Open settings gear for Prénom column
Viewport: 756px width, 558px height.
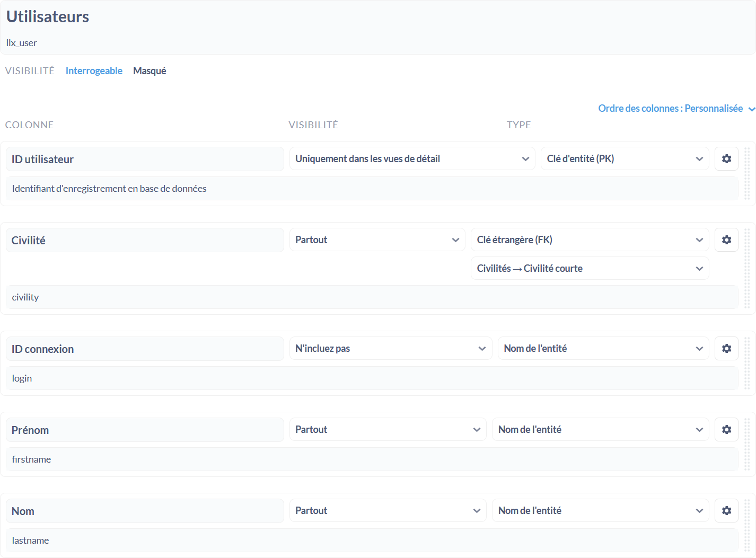726,430
